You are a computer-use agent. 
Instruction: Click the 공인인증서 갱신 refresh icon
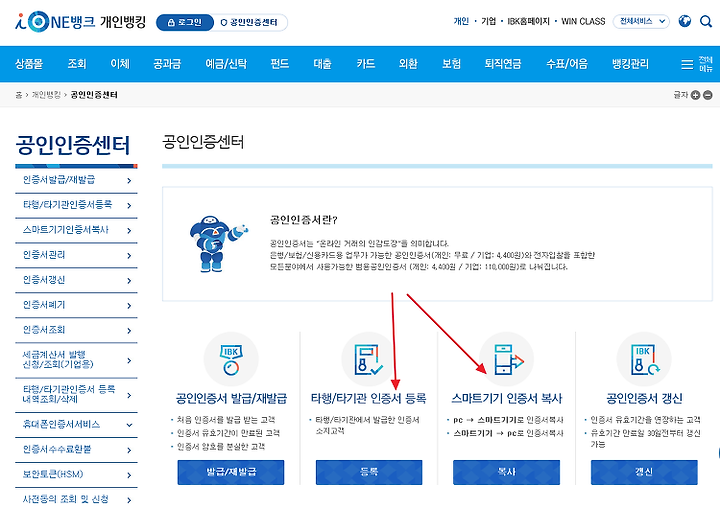(x=644, y=359)
